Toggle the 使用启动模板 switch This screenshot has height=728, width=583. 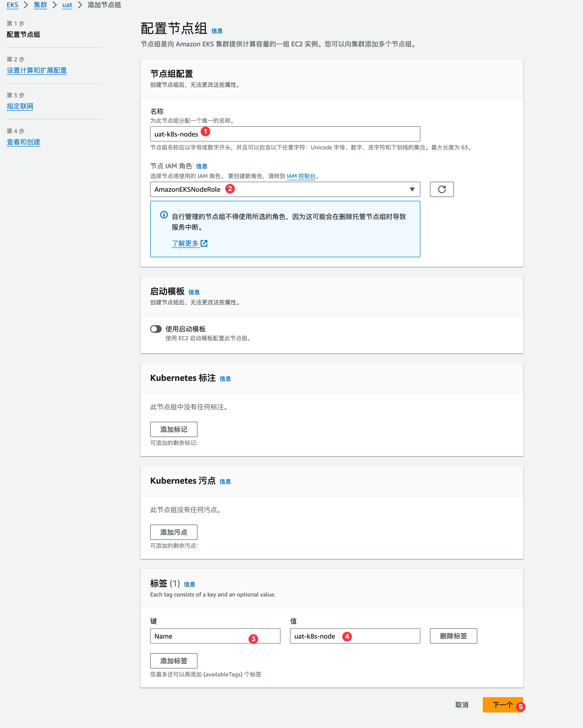(156, 329)
